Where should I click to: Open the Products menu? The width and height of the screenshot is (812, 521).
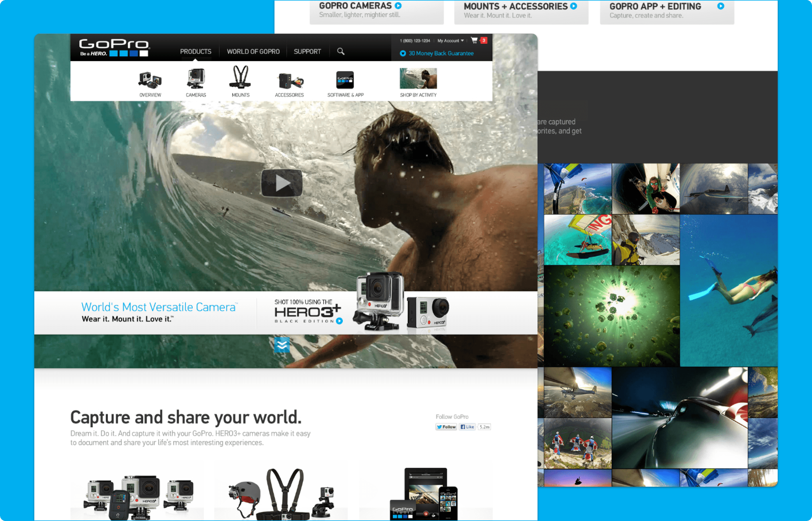point(196,51)
